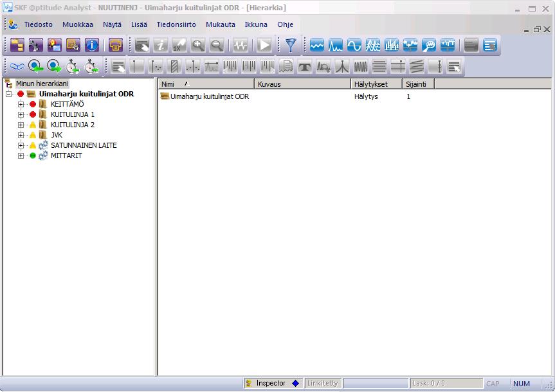Open the hierarchy folder-tree toolbar icon
This screenshot has height=392, width=555.
pyautogui.click(x=17, y=45)
